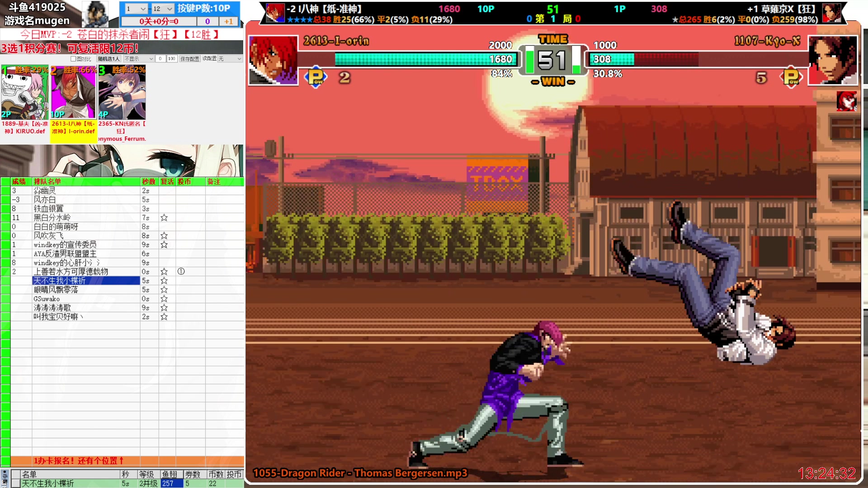Open the dropdown showing 12 in blue panel
This screenshot has height=488, width=868.
(x=163, y=9)
